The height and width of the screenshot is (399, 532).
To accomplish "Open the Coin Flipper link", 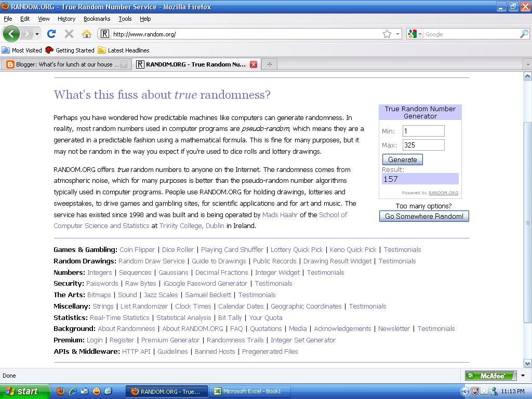I will (x=137, y=250).
